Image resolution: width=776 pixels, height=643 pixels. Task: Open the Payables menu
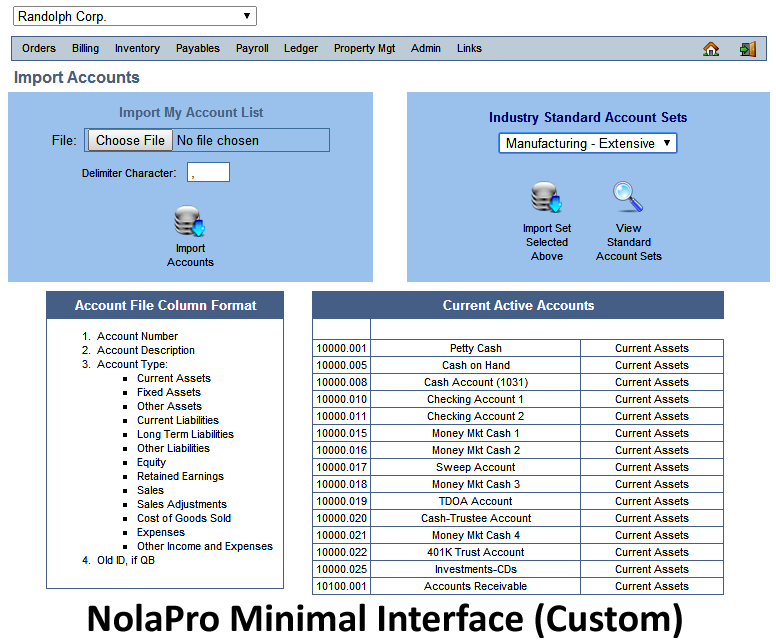pyautogui.click(x=198, y=48)
